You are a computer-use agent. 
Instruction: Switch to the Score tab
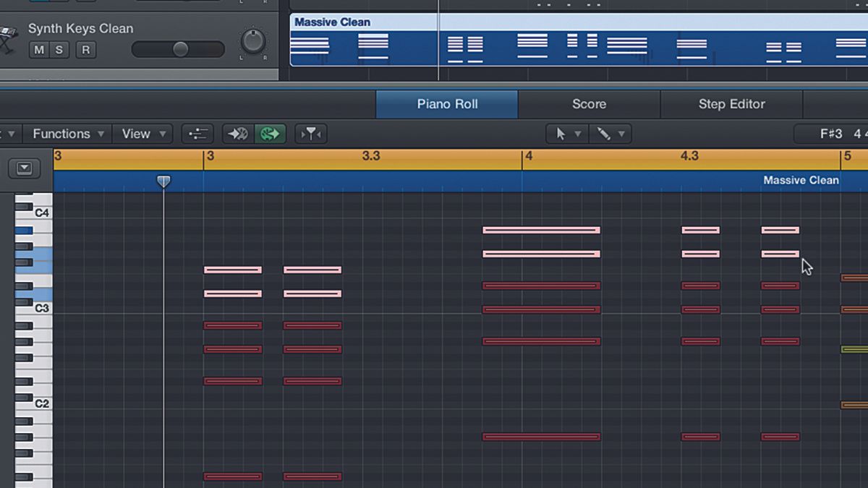point(589,103)
